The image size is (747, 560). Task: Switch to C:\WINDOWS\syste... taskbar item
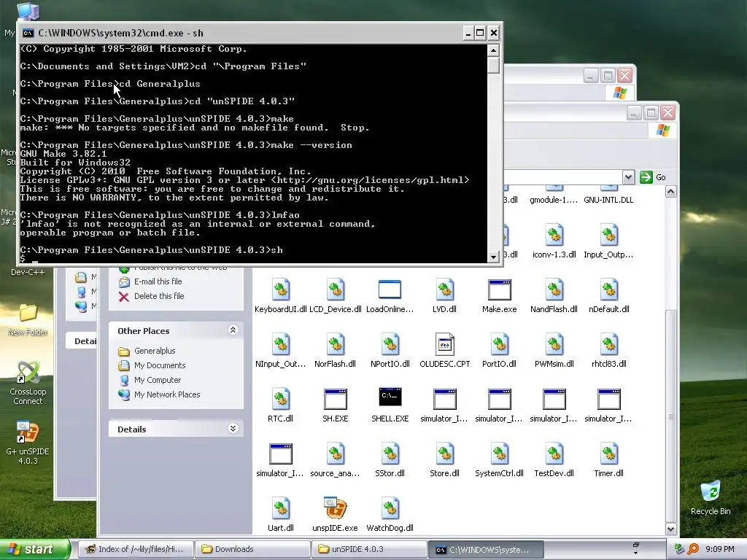(x=486, y=550)
